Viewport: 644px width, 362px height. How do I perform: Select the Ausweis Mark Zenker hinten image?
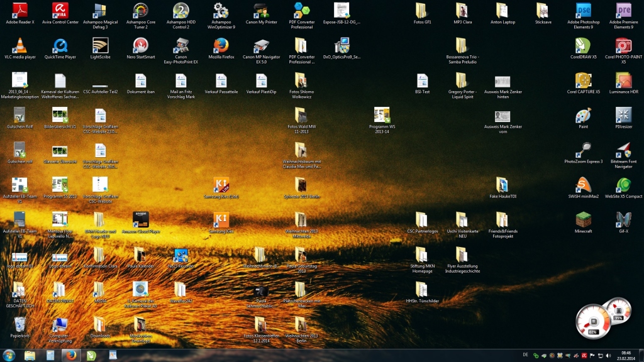(x=502, y=81)
